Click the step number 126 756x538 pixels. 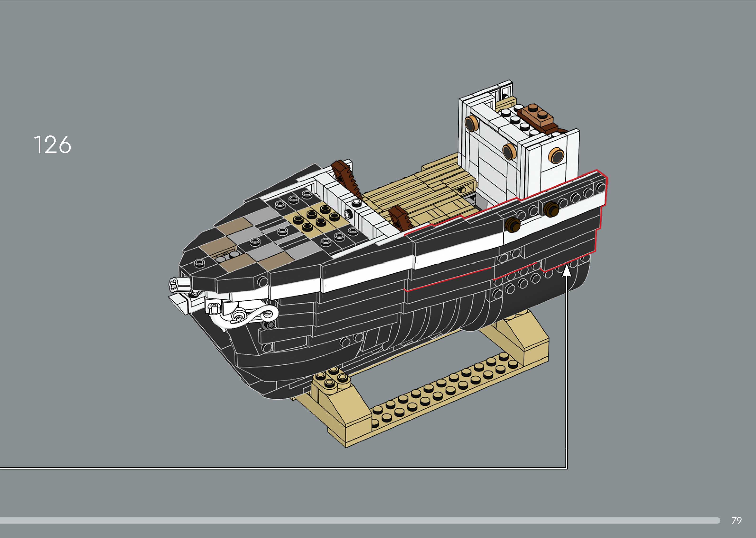point(52,145)
